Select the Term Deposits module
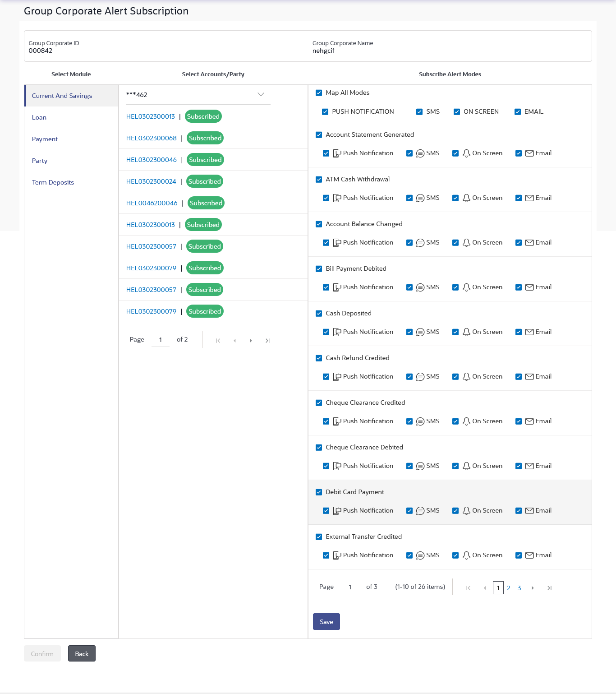 pos(53,182)
